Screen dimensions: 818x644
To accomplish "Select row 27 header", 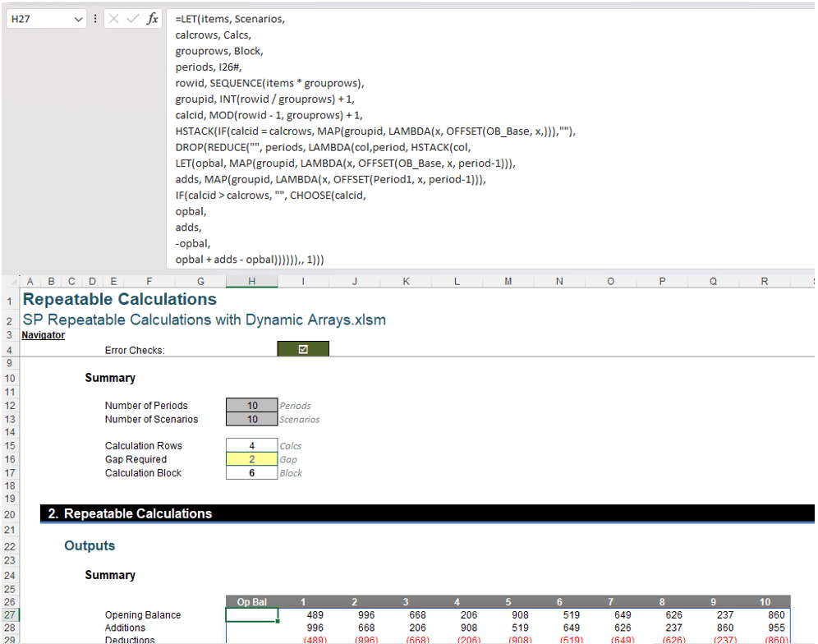I will coord(8,614).
